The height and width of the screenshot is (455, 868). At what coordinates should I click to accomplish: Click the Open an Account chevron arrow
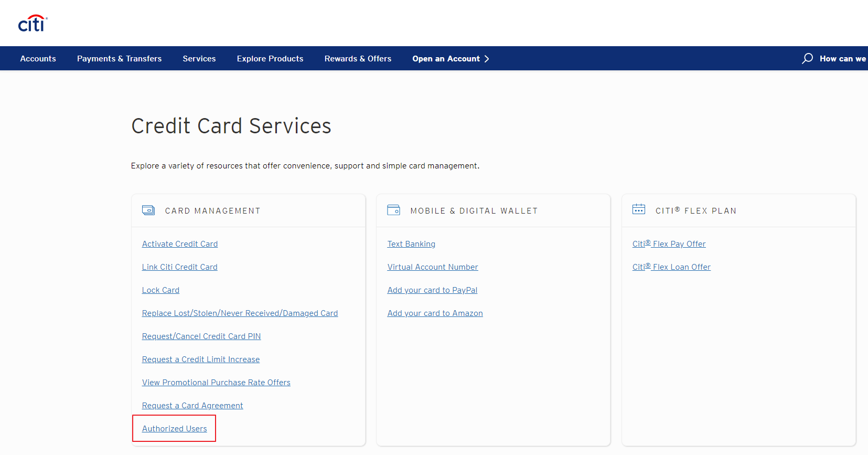(487, 59)
